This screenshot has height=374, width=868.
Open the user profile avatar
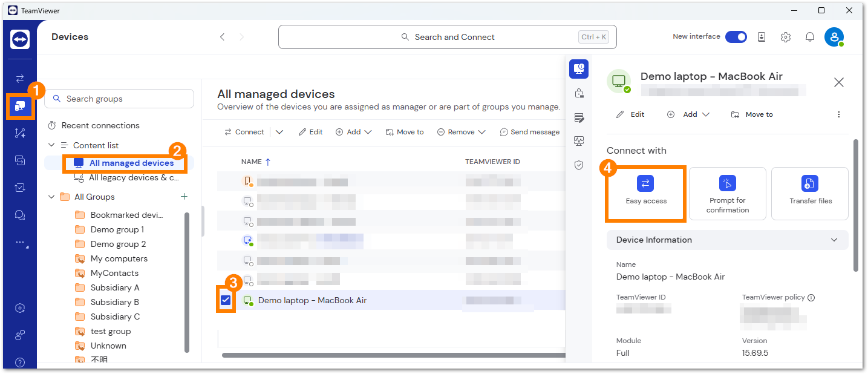834,37
